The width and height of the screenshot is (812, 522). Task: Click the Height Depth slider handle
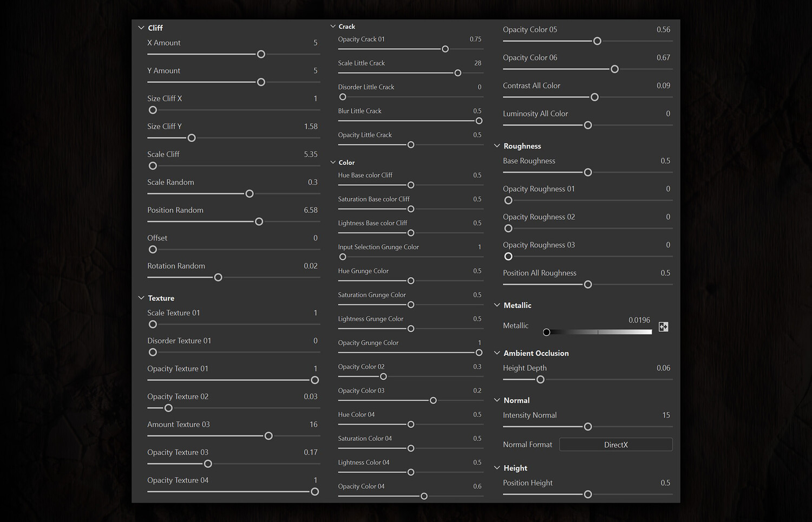540,380
